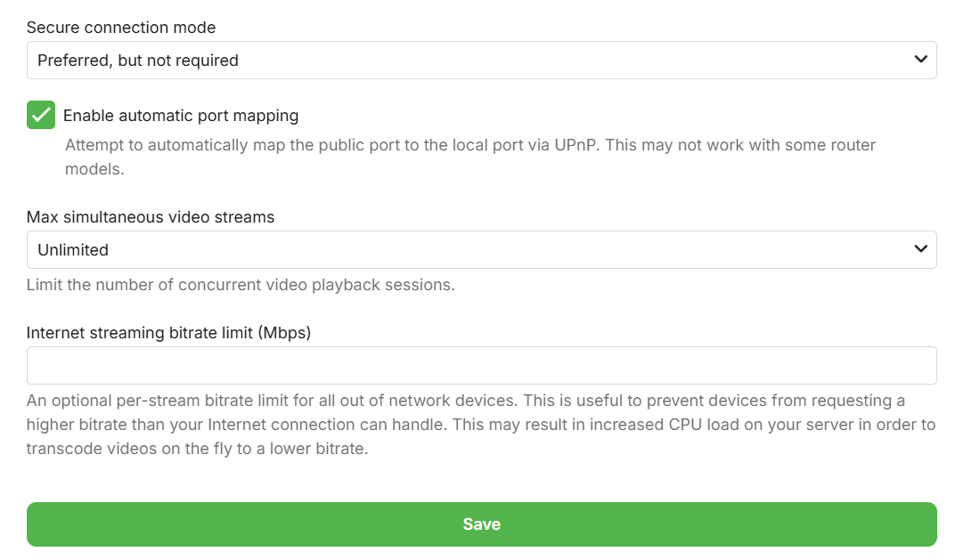Select the "Preferred, but not required" value text
The height and width of the screenshot is (560, 972).
pyautogui.click(x=138, y=61)
